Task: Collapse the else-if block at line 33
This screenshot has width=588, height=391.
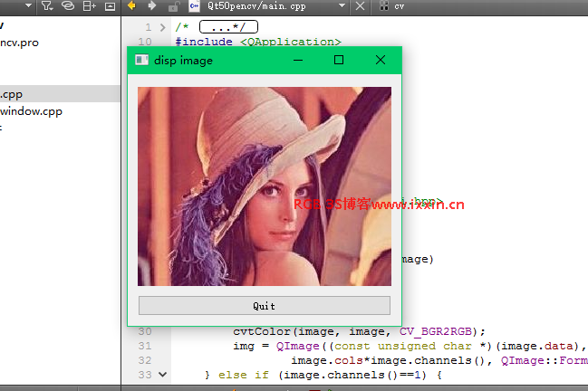Action: pyautogui.click(x=162, y=374)
